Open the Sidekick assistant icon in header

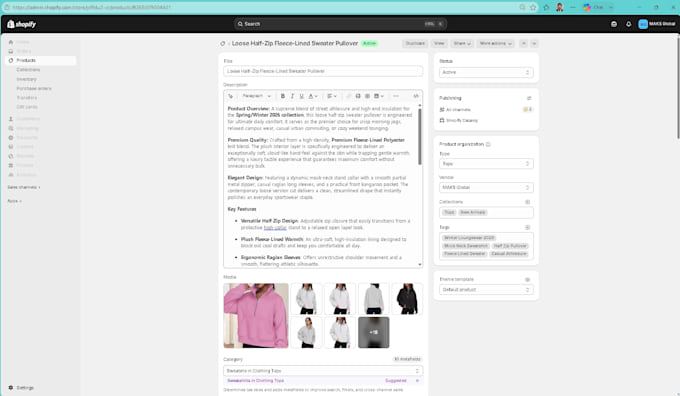614,24
